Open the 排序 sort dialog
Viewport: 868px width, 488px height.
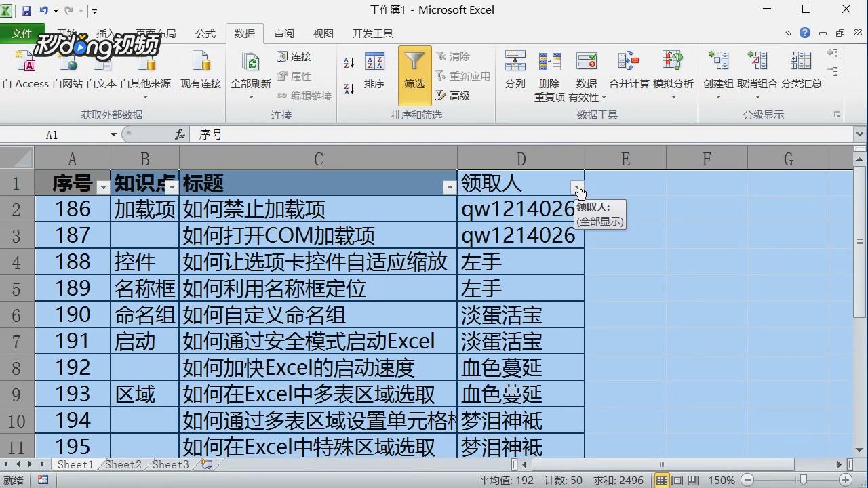[x=374, y=70]
